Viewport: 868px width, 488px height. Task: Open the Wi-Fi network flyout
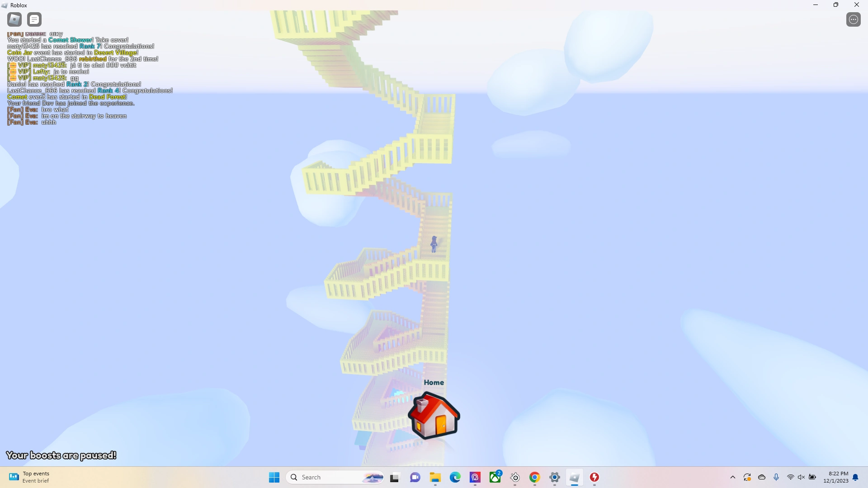pos(790,477)
